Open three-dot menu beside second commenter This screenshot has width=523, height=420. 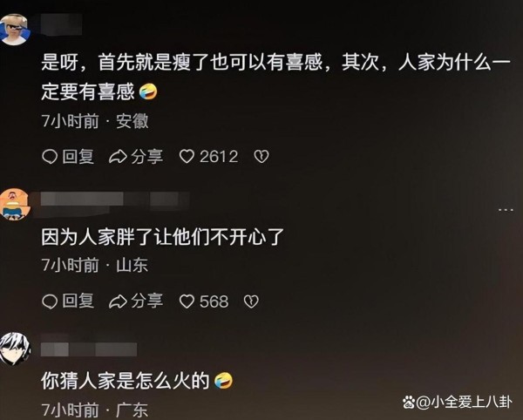(x=506, y=210)
